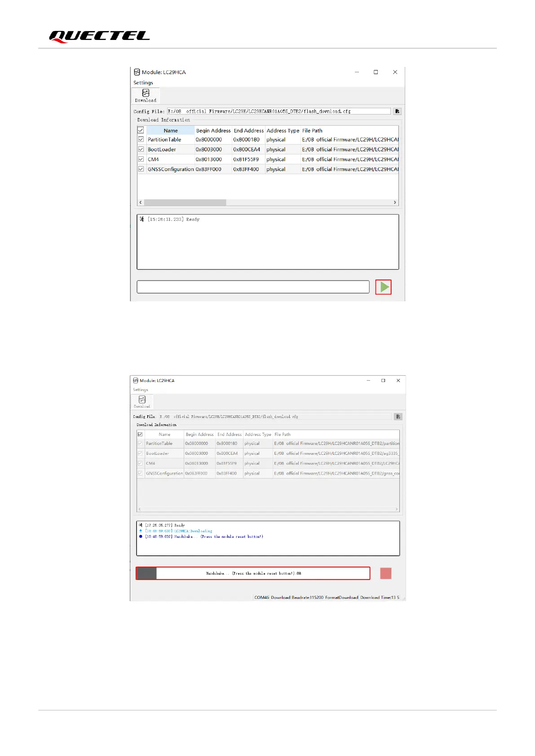Sort by Name column in idle window
535x756 pixels.
click(x=171, y=131)
